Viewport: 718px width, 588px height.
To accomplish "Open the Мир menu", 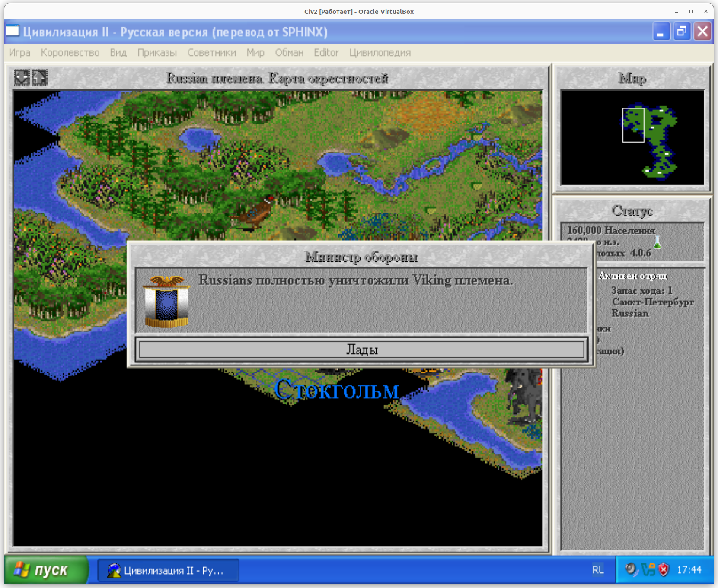I will [255, 53].
